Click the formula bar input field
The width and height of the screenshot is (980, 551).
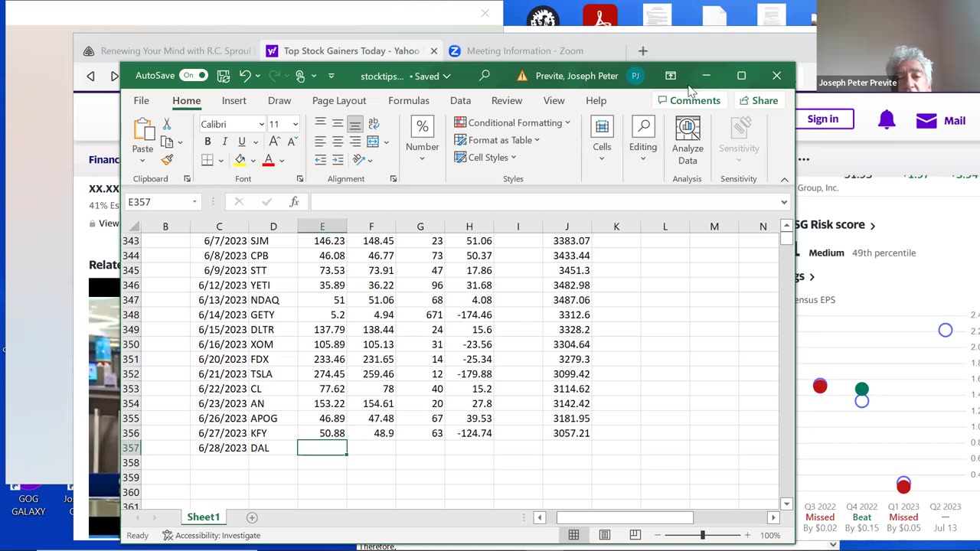(x=544, y=202)
